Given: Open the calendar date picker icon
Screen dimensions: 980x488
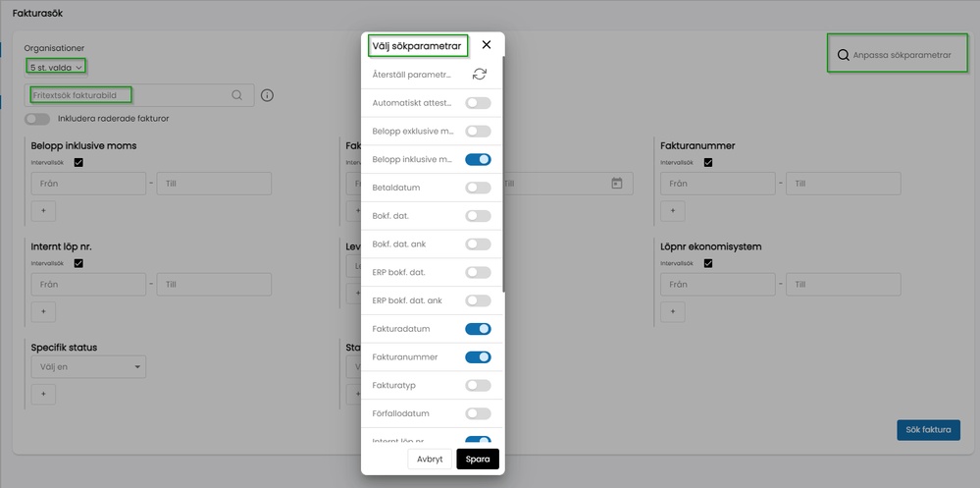Looking at the screenshot, I should pyautogui.click(x=617, y=184).
